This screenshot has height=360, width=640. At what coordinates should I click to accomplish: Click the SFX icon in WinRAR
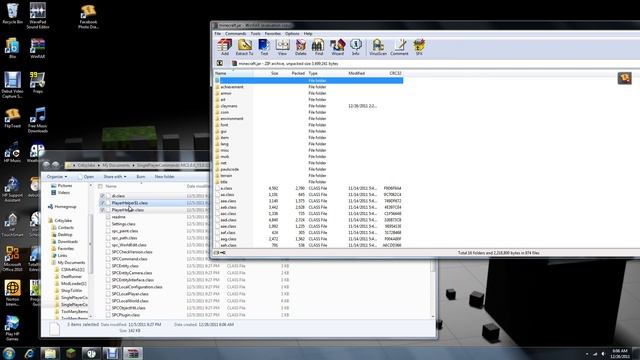419,47
